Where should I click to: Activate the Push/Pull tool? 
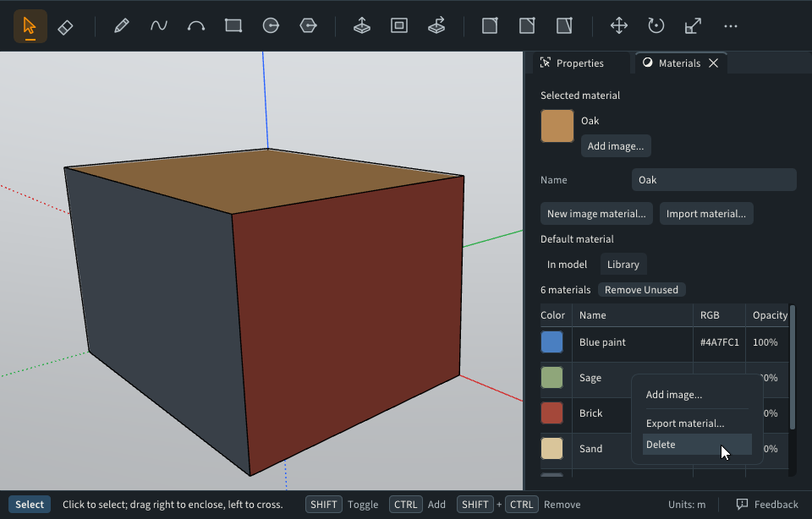(x=361, y=26)
